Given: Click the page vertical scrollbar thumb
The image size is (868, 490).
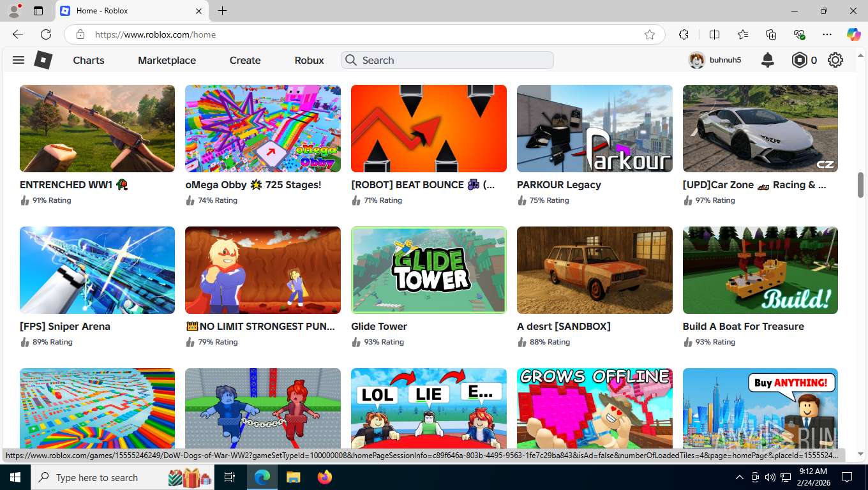Looking at the screenshot, I should 860,185.
